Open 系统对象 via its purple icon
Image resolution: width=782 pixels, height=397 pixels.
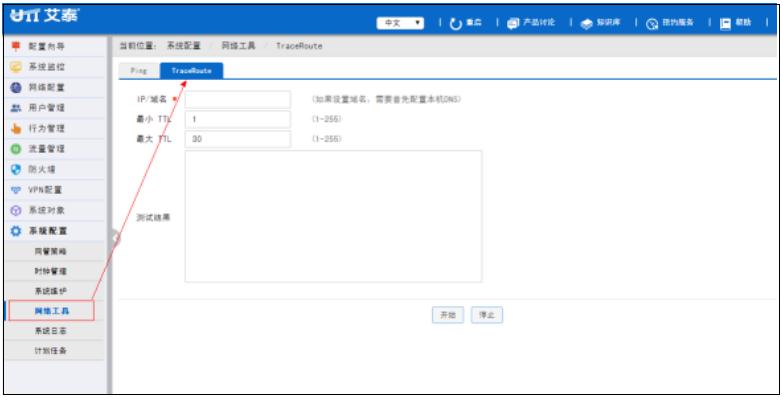16,210
